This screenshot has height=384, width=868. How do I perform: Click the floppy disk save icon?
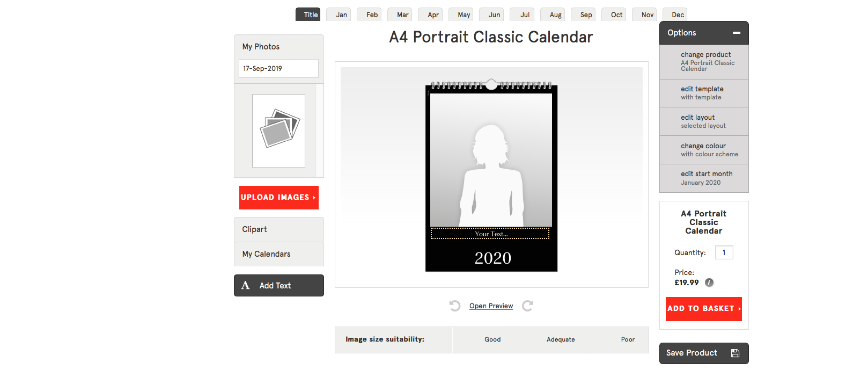pos(735,353)
